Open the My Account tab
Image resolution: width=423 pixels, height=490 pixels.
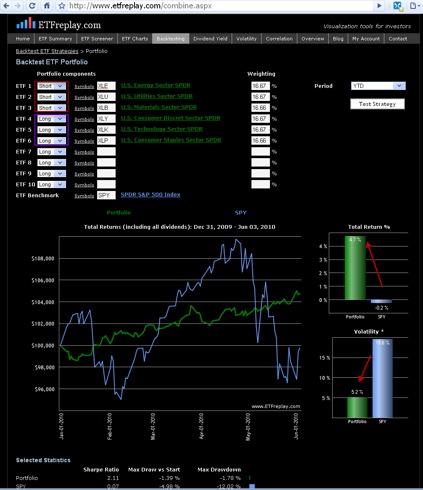coord(366,39)
